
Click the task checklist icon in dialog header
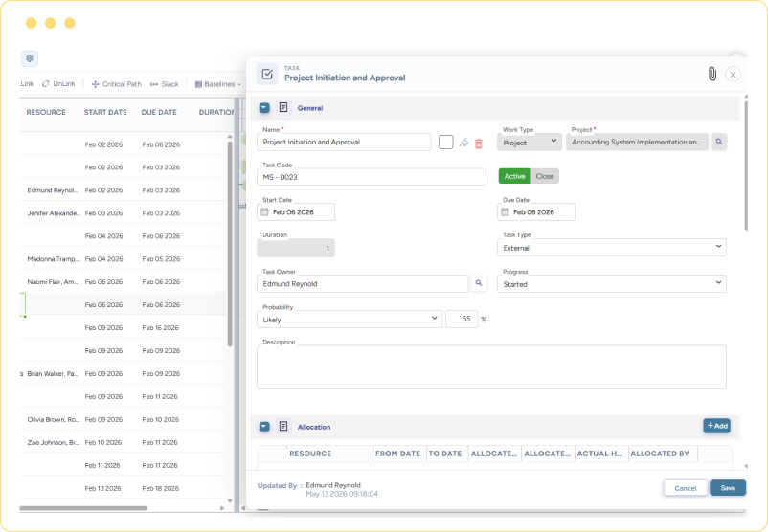tap(267, 75)
